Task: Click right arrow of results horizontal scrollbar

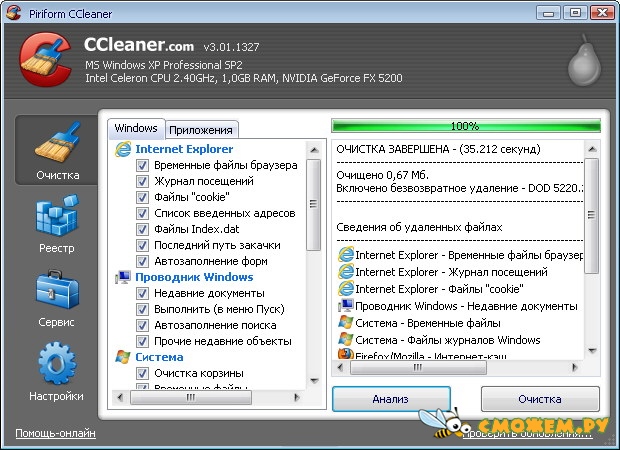Action: coord(575,368)
